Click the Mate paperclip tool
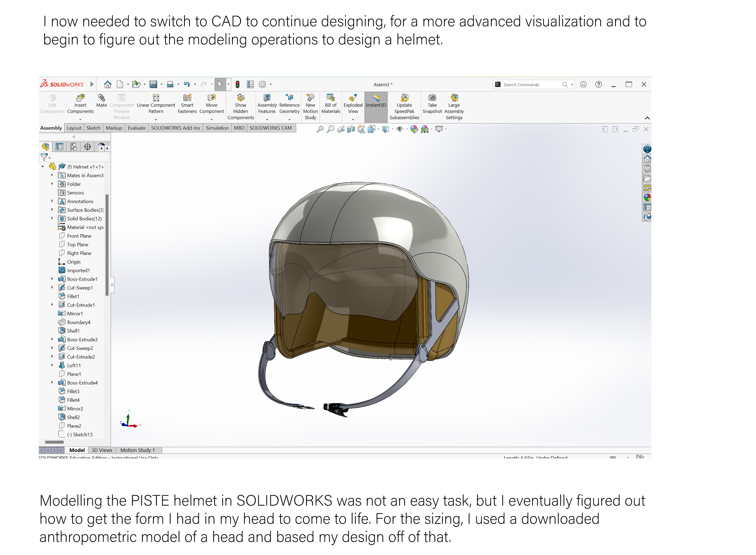The width and height of the screenshot is (756, 555). pos(101,101)
